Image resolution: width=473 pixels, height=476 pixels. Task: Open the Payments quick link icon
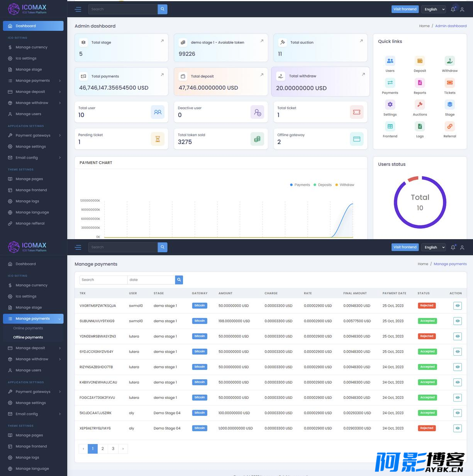[390, 83]
